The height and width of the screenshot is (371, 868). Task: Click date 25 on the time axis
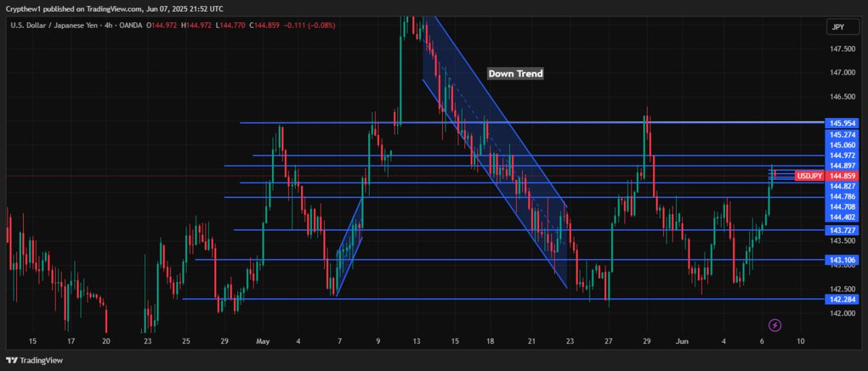186,340
